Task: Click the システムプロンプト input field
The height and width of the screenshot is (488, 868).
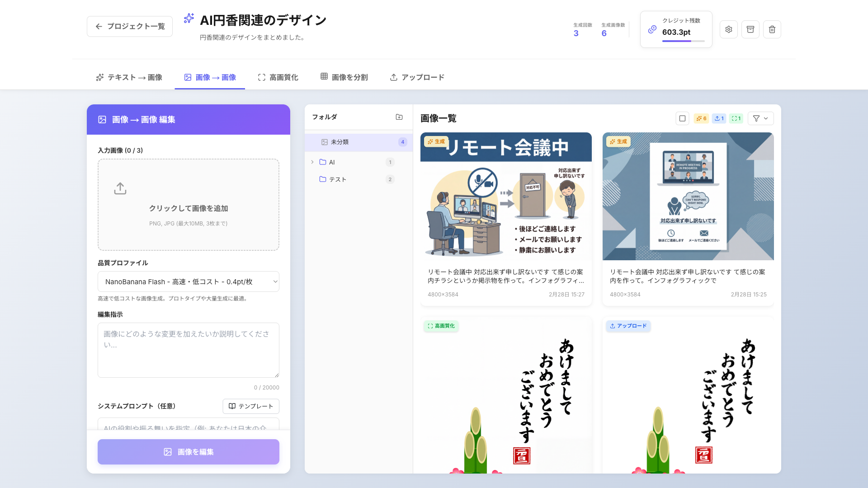Action: pos(189,424)
